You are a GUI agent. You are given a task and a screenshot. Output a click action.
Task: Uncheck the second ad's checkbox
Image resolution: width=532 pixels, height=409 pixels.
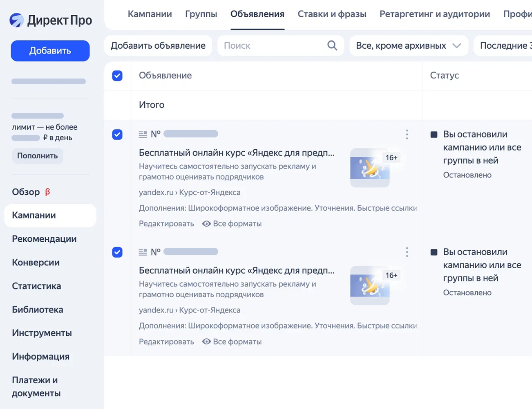pos(117,252)
